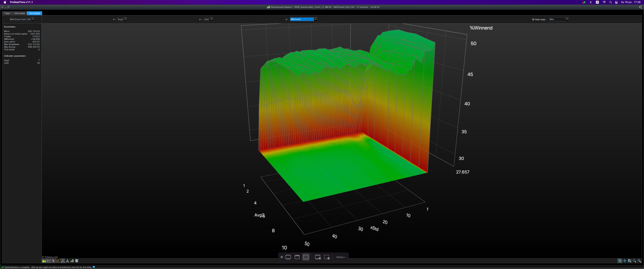Select the record selected portion icon
This screenshot has height=269, width=644.
pyautogui.click(x=327, y=257)
